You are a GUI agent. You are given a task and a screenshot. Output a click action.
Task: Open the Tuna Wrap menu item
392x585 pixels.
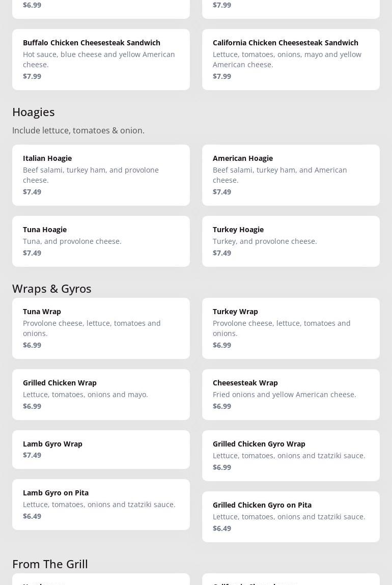click(x=101, y=328)
